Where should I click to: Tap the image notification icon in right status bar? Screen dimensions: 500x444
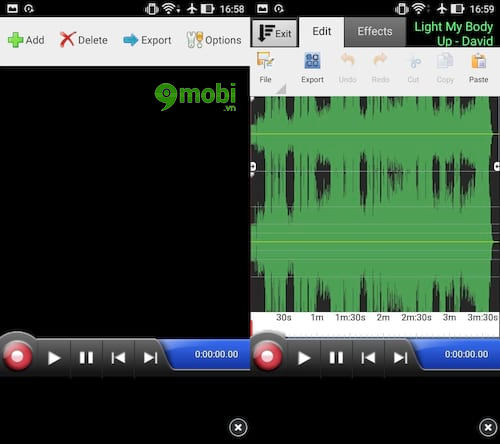pos(262,9)
